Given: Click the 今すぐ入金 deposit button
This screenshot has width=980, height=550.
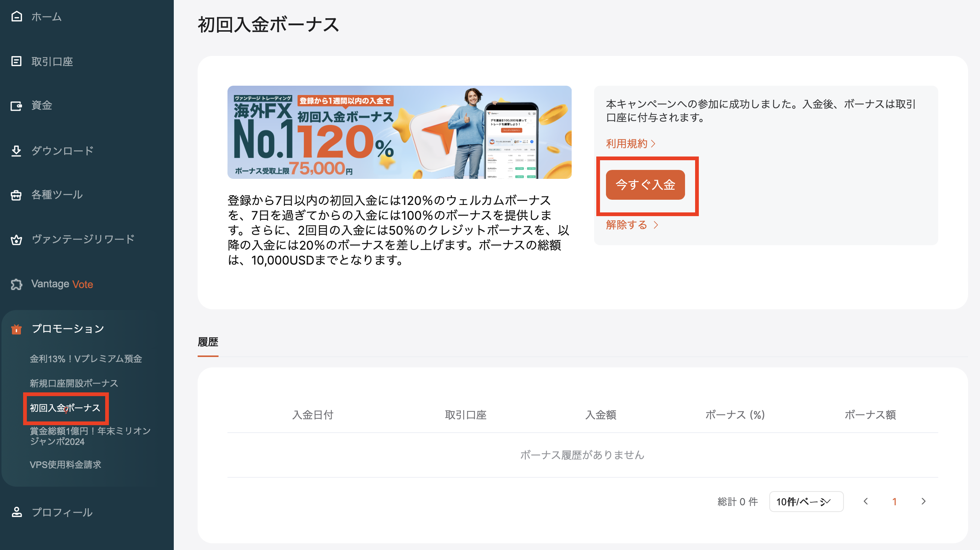Looking at the screenshot, I should [x=645, y=185].
